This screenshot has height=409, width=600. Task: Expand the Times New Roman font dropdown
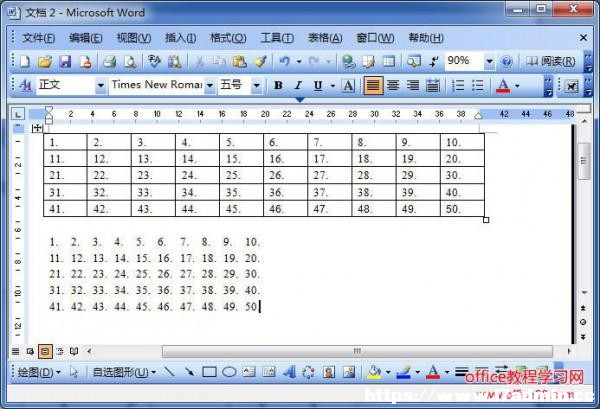point(210,85)
